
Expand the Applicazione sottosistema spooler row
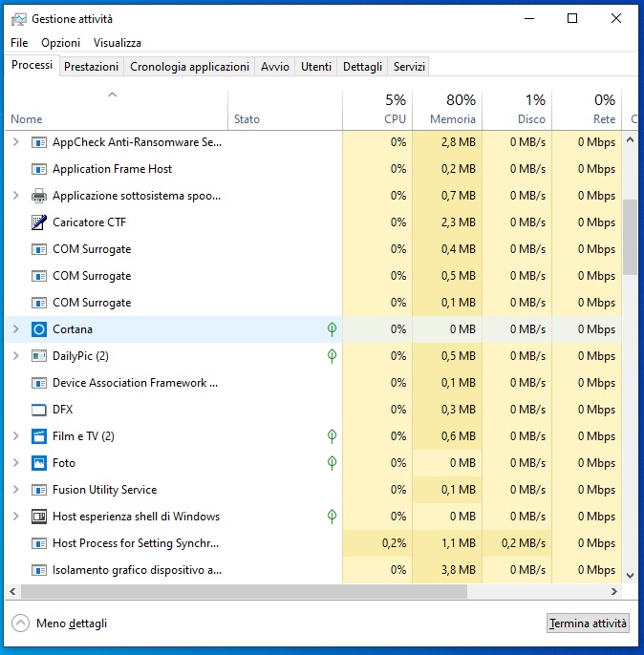[16, 196]
